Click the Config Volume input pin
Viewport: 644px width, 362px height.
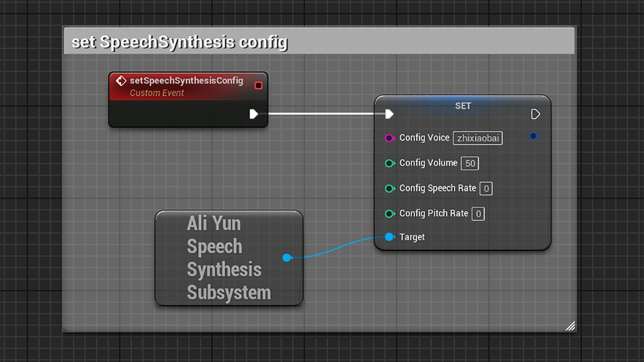(389, 163)
